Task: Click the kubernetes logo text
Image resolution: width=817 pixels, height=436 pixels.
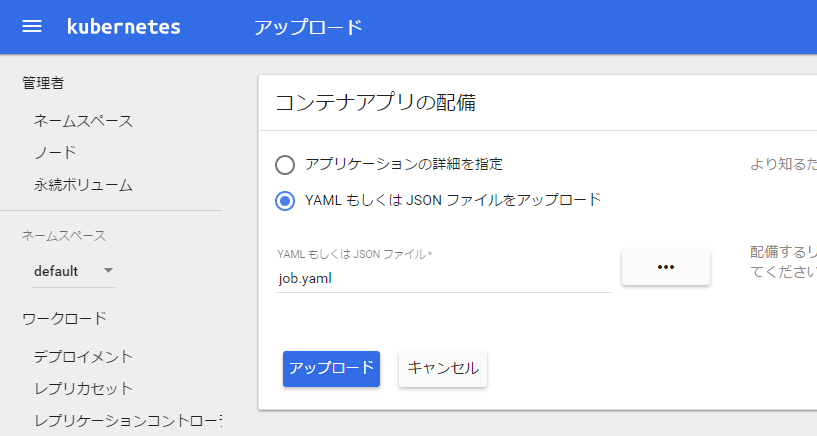Action: click(123, 27)
